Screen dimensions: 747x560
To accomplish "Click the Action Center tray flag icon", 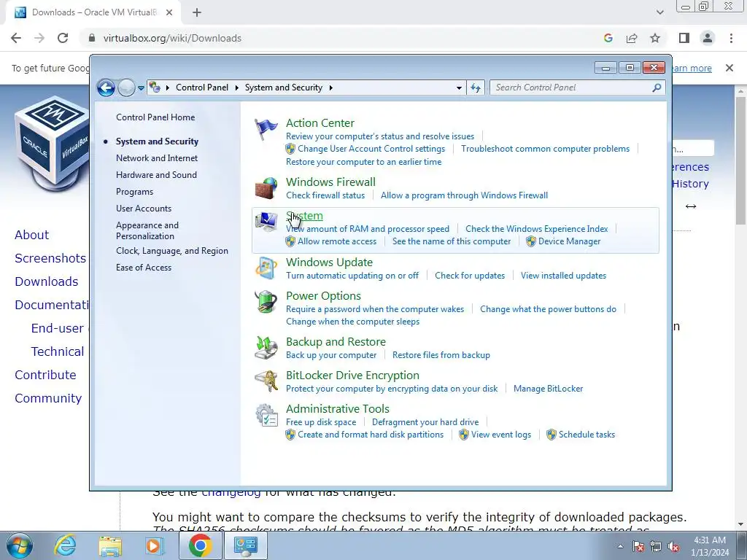I will (638, 547).
